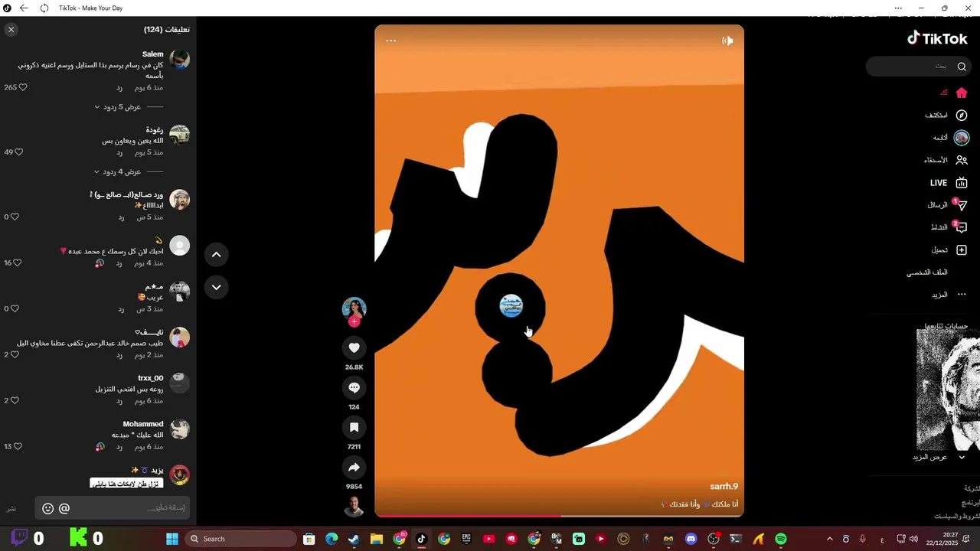
Task: Open Messages 'الرسائل' in sidebar
Action: click(x=947, y=205)
